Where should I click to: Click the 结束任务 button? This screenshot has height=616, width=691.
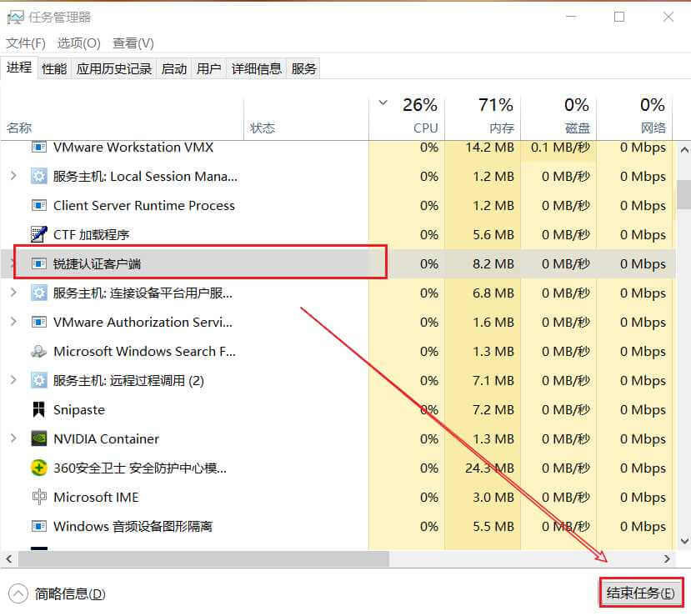pyautogui.click(x=640, y=592)
